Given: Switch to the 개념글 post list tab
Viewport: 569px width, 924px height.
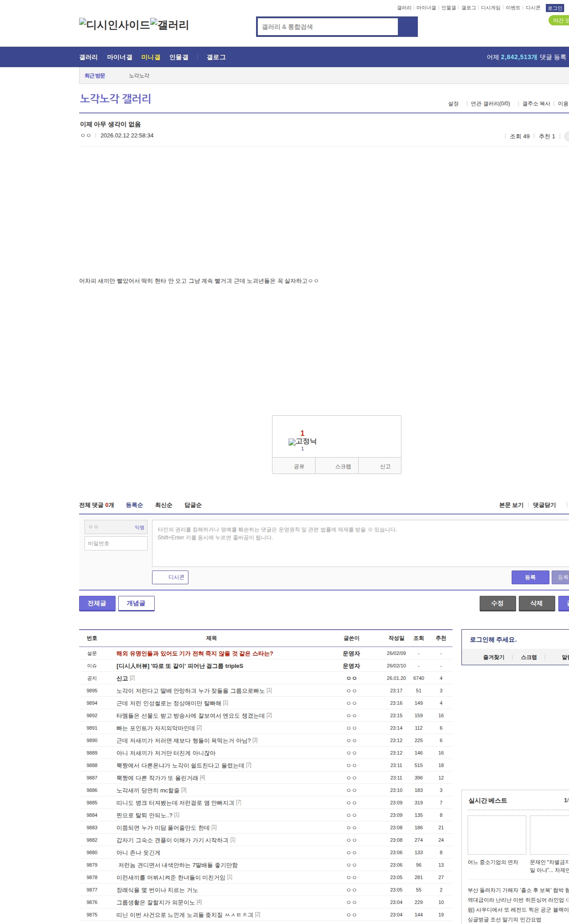Looking at the screenshot, I should [x=136, y=603].
